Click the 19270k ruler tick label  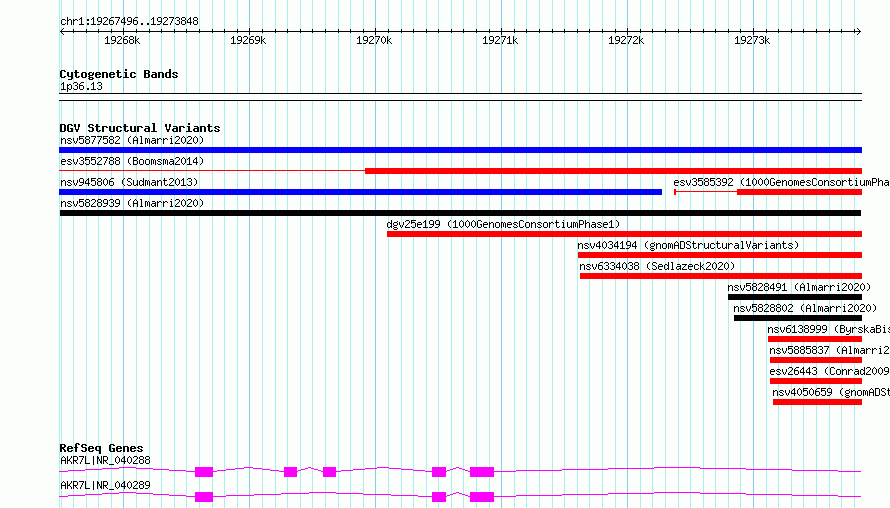coord(374,40)
